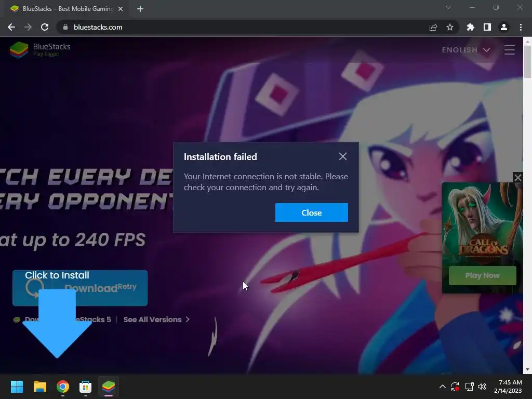Click the Download BlueStacks button
This screenshot has height=399, width=532.
click(80, 288)
